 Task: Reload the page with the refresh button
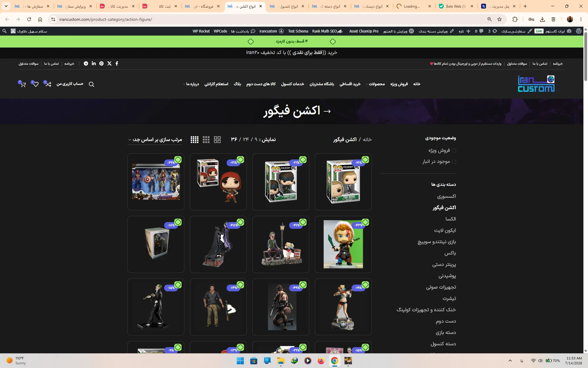pyautogui.click(x=29, y=19)
